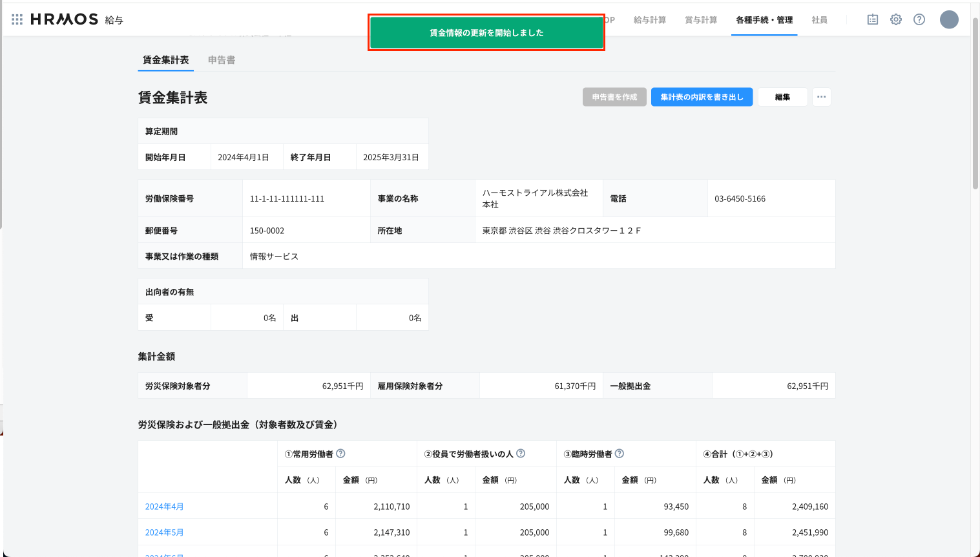
Task: Switch to the 申告書 tab
Action: (222, 60)
